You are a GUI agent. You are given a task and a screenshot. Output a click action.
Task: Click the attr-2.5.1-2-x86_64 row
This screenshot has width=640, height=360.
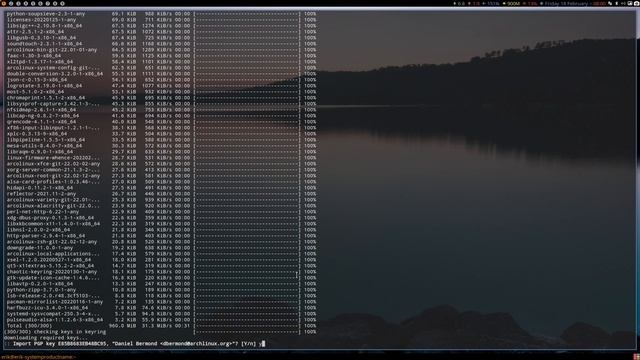[x=161, y=31]
